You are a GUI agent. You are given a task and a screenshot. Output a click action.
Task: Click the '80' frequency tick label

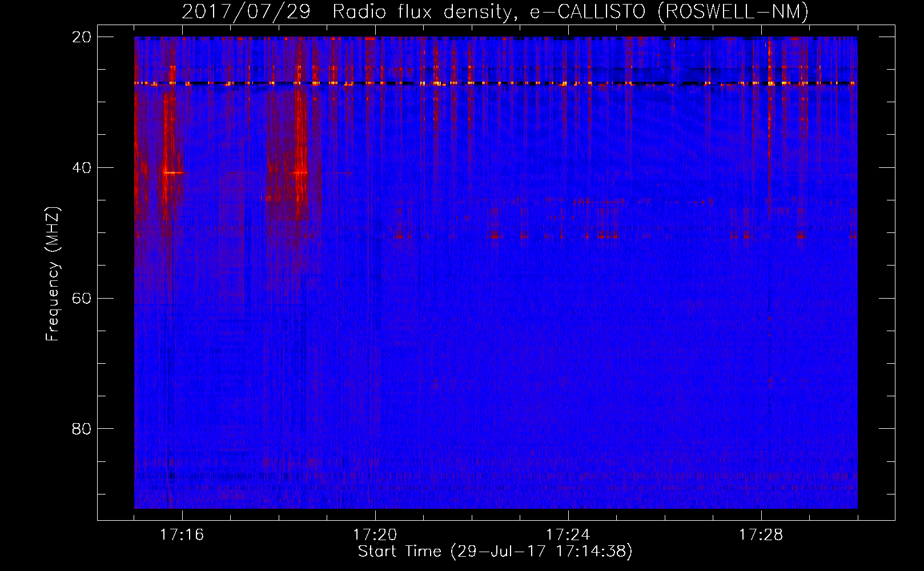pyautogui.click(x=82, y=429)
